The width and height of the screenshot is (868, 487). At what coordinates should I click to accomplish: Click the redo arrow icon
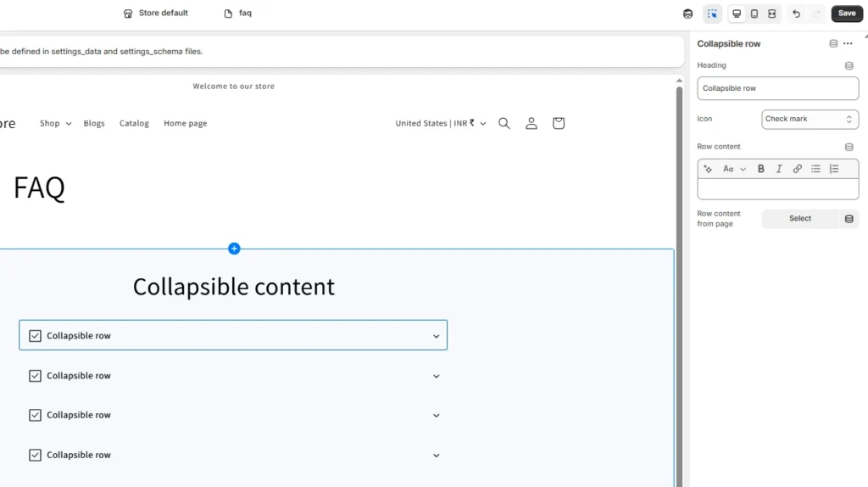coord(816,14)
